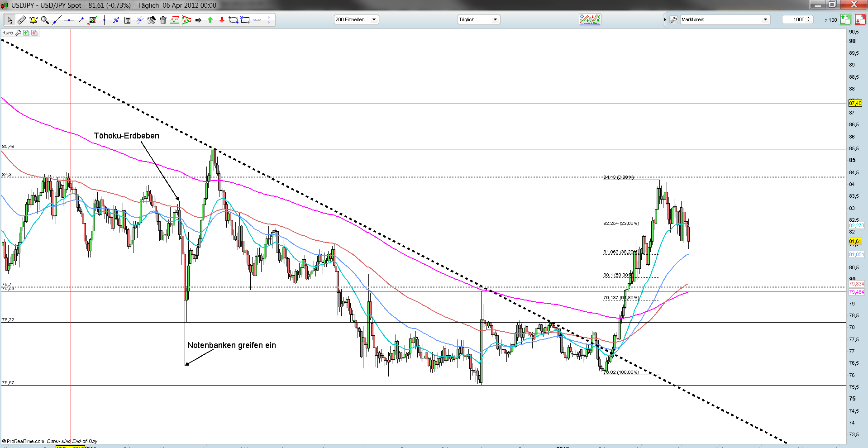Select the text annotation tool
868x448 pixels.
coord(128,20)
